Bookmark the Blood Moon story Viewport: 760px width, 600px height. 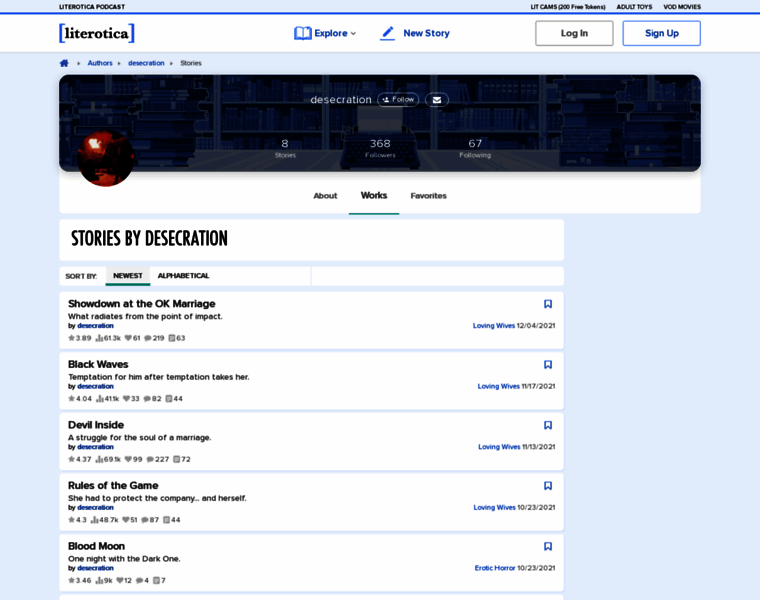548,546
